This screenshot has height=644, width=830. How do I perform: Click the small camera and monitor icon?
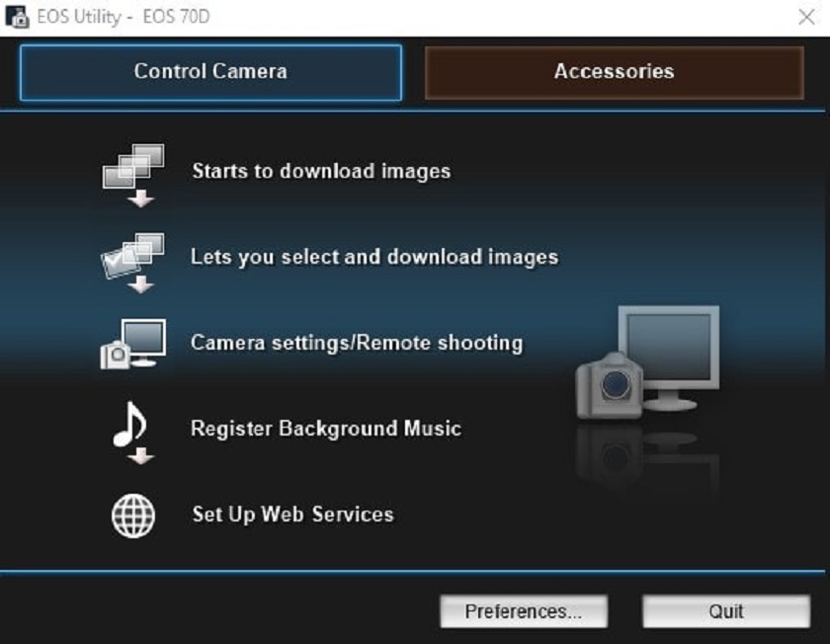132,344
